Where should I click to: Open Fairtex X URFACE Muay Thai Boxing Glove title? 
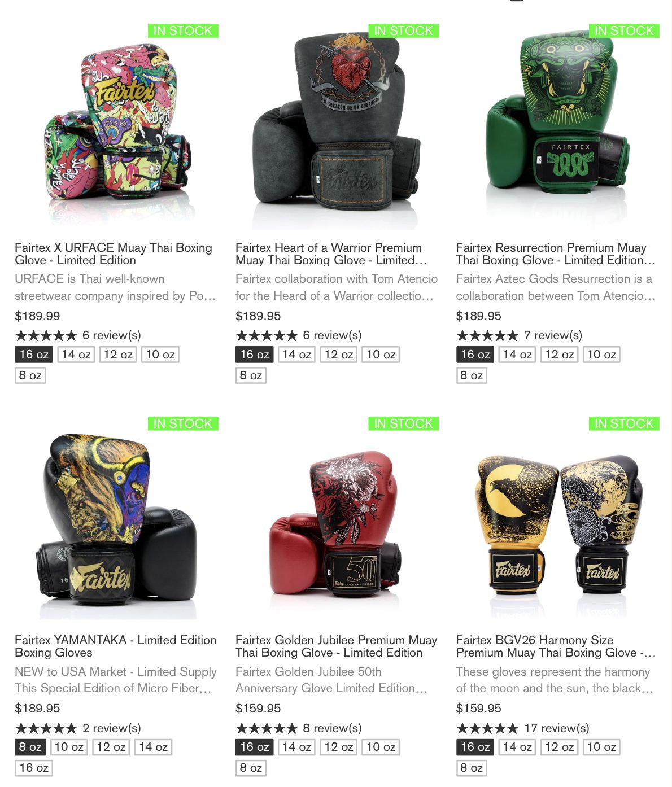pyautogui.click(x=114, y=254)
